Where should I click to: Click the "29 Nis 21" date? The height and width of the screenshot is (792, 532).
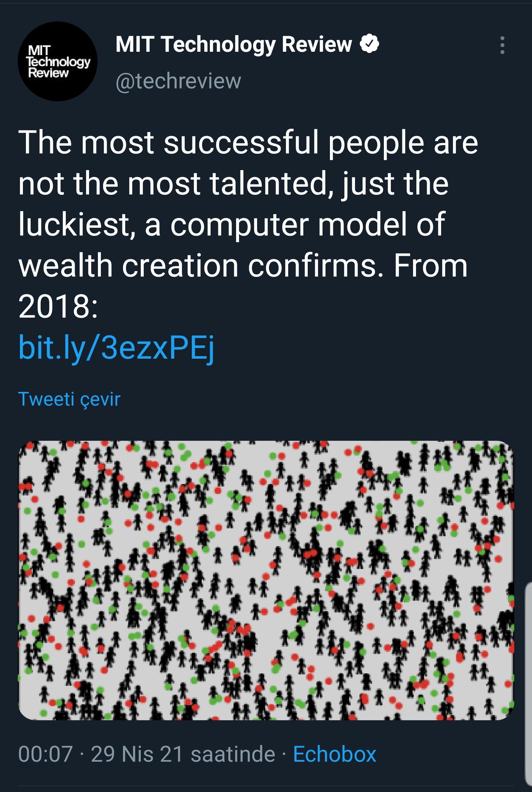(137, 754)
